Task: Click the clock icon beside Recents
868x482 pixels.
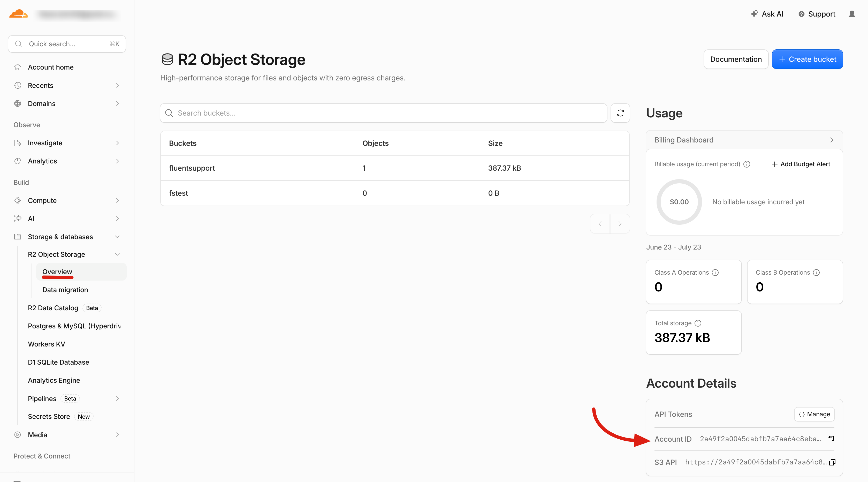Action: (x=18, y=85)
